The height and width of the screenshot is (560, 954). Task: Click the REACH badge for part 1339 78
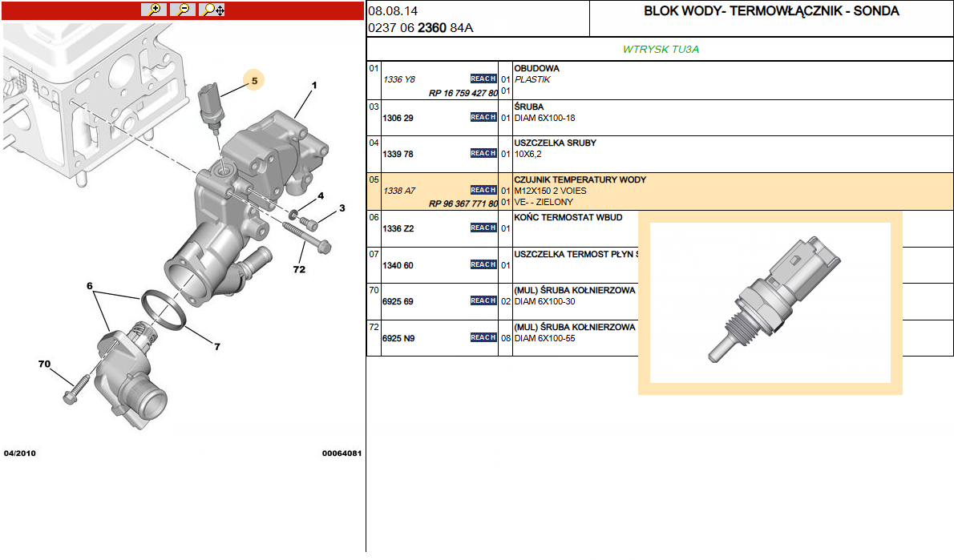[483, 153]
